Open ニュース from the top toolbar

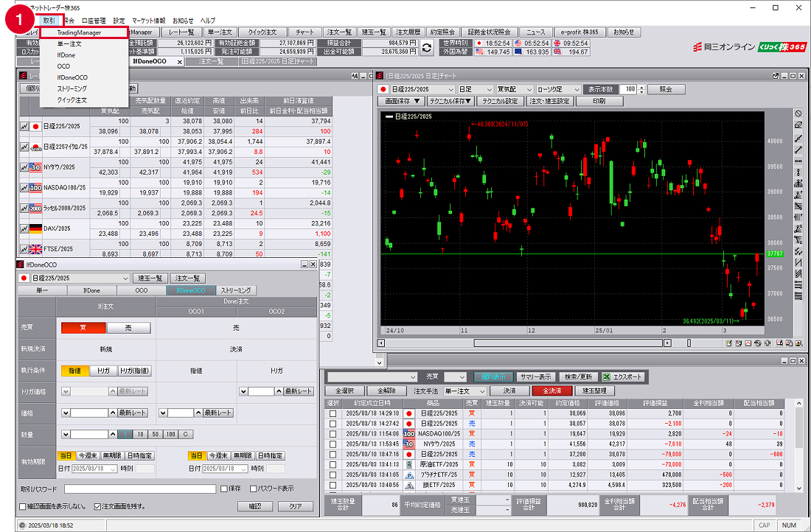click(x=535, y=32)
